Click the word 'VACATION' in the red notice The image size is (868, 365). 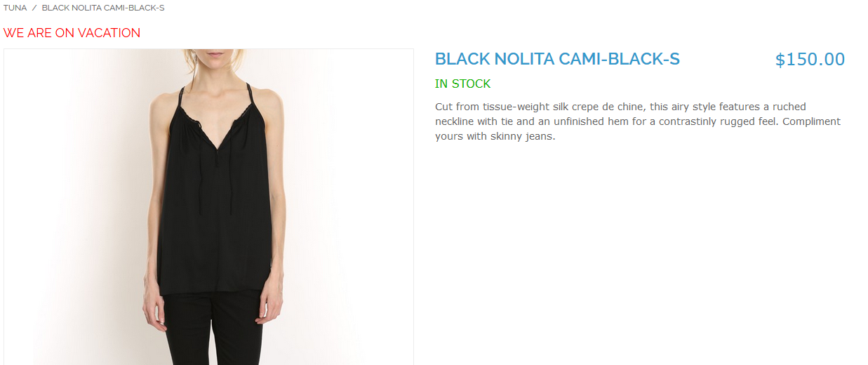(109, 33)
